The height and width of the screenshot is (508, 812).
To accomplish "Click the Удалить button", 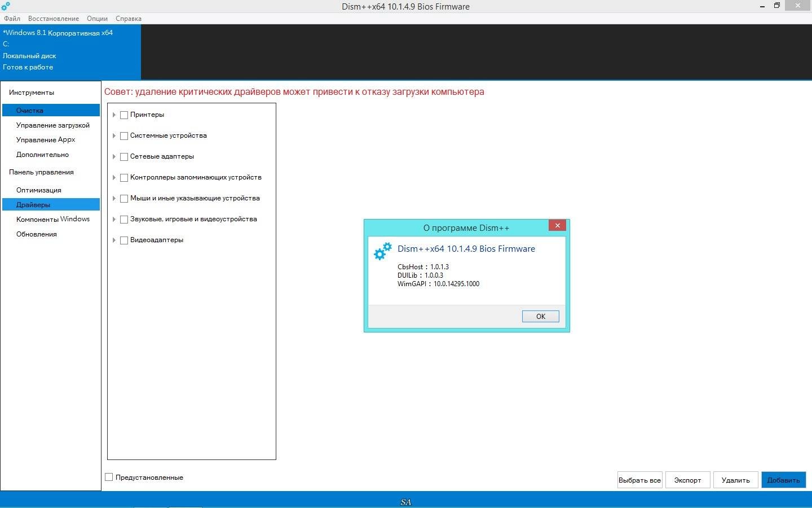I will [x=735, y=480].
